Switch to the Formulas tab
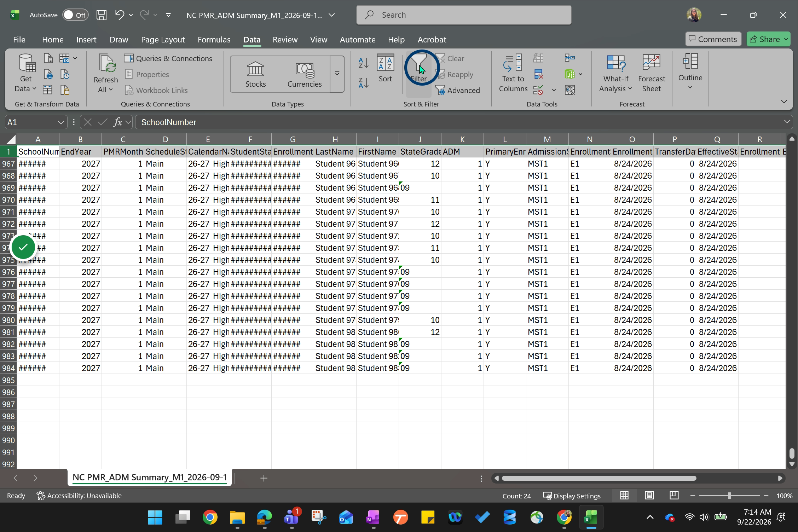This screenshot has height=532, width=798. pos(214,40)
